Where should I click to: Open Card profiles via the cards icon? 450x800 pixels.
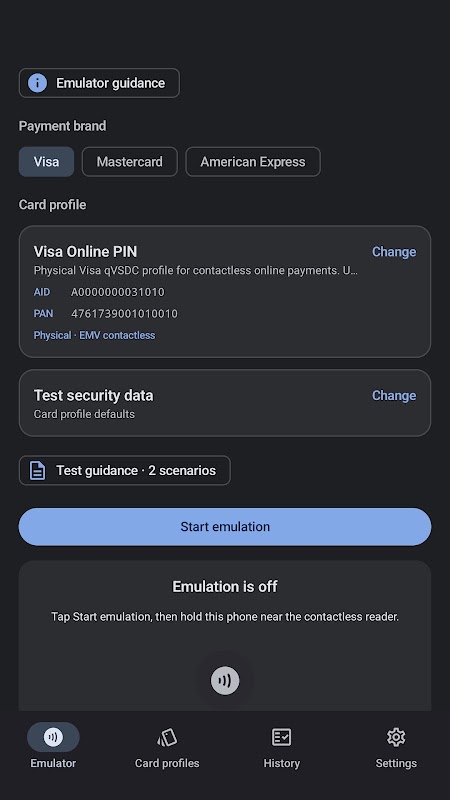tap(167, 737)
